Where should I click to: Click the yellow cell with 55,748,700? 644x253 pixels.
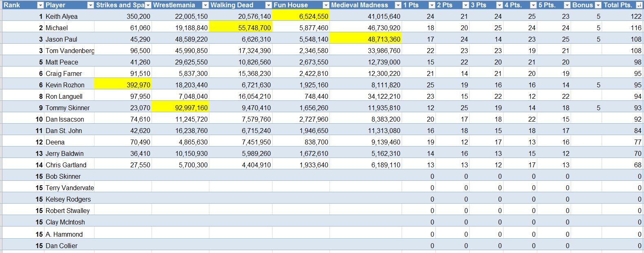coord(240,28)
